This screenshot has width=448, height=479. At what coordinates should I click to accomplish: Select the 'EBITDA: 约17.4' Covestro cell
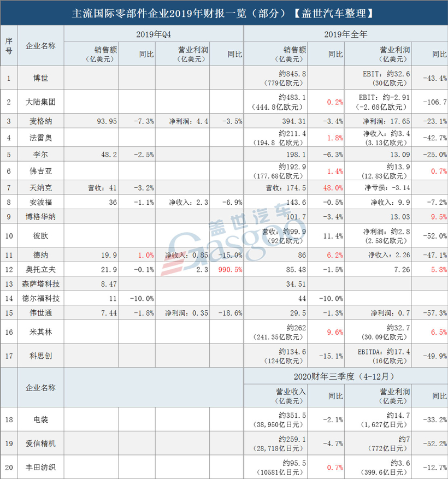pyautogui.click(x=384, y=352)
